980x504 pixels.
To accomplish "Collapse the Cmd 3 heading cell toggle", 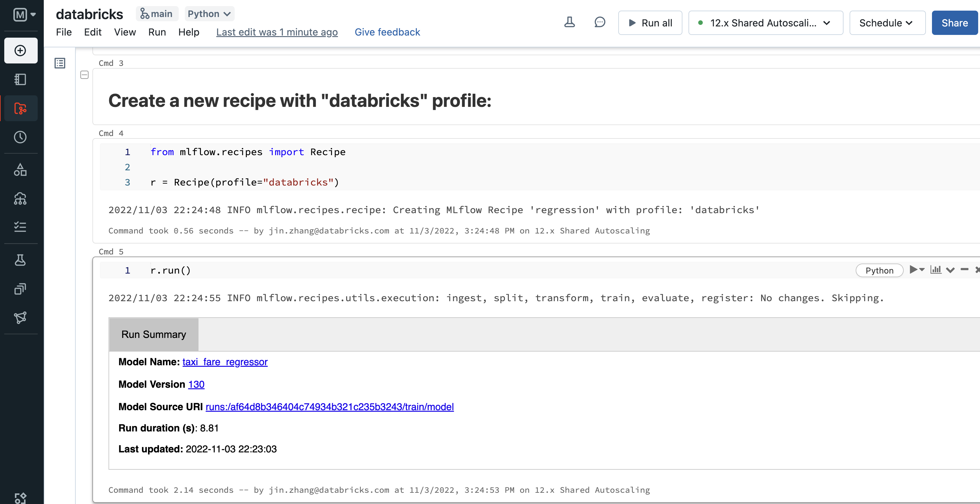I will coord(85,75).
